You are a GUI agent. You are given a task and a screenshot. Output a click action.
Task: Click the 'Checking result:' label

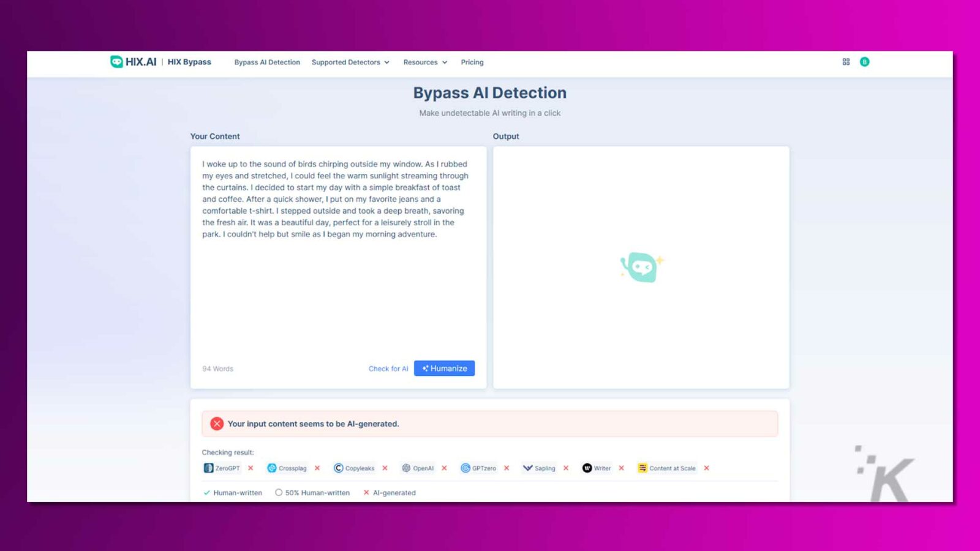click(x=228, y=452)
